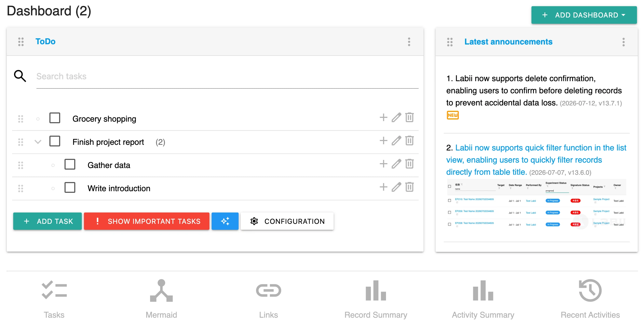Viewport: 644px width, 329px height.
Task: Edit the Gather data task
Action: click(396, 164)
